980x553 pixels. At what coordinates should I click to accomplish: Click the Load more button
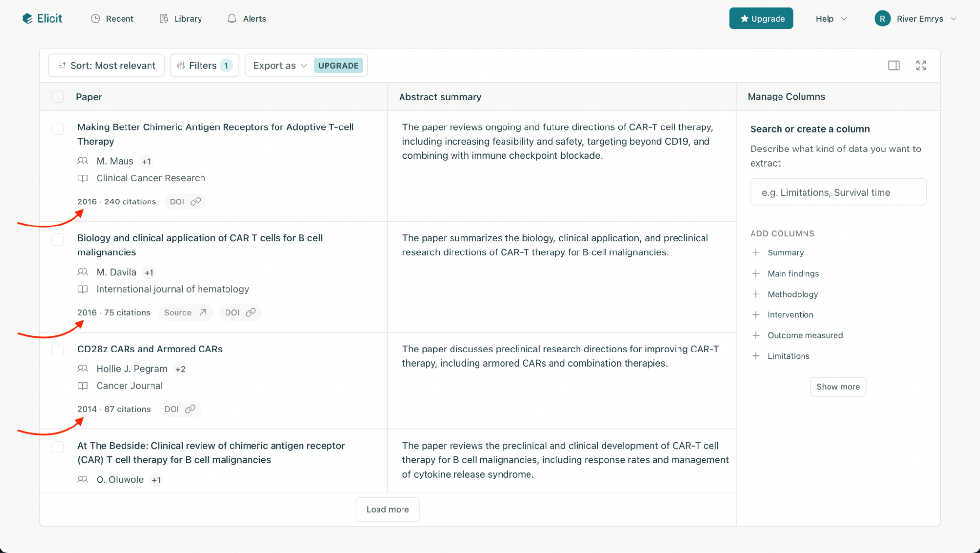pyautogui.click(x=387, y=509)
